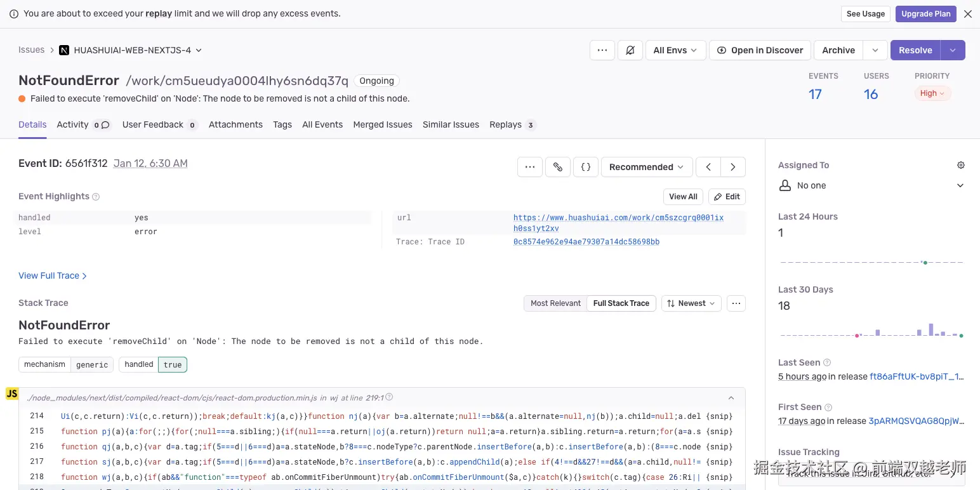Switch to the Replays tab
Viewport: 980px width, 490px height.
coord(505,124)
